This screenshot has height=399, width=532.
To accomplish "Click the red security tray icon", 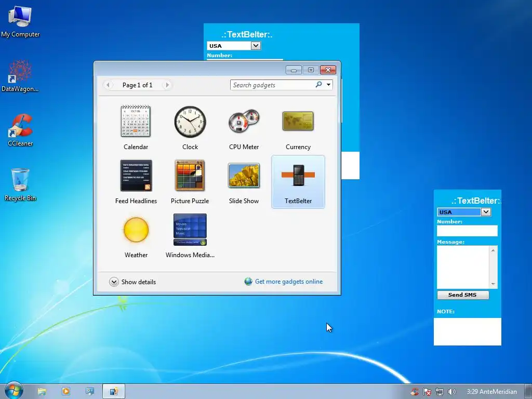I will coord(415,392).
